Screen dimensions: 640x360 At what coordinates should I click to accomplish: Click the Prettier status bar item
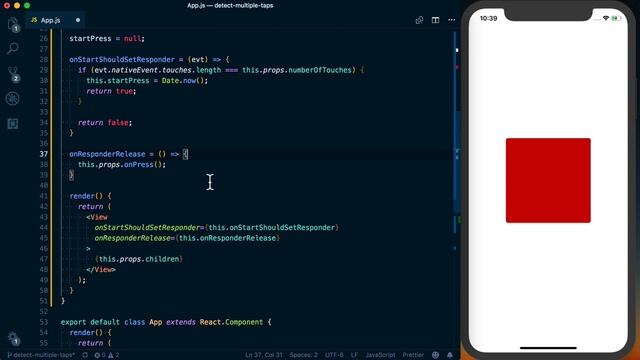(413, 355)
